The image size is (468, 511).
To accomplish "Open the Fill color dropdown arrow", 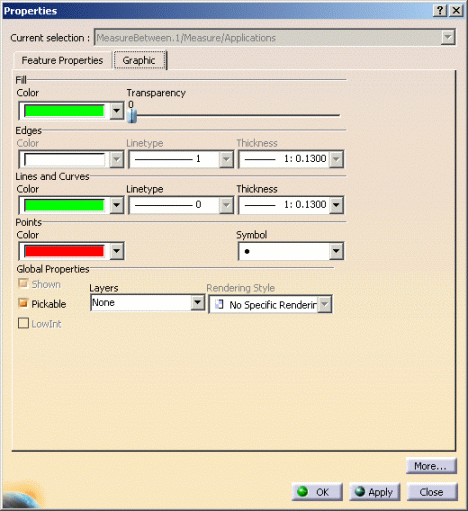I will pos(117,110).
